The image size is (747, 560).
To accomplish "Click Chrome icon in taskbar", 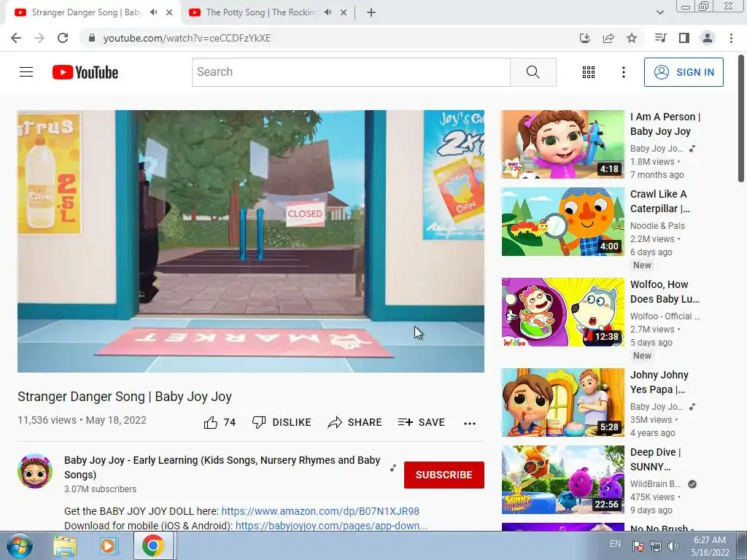I will pos(153,545).
